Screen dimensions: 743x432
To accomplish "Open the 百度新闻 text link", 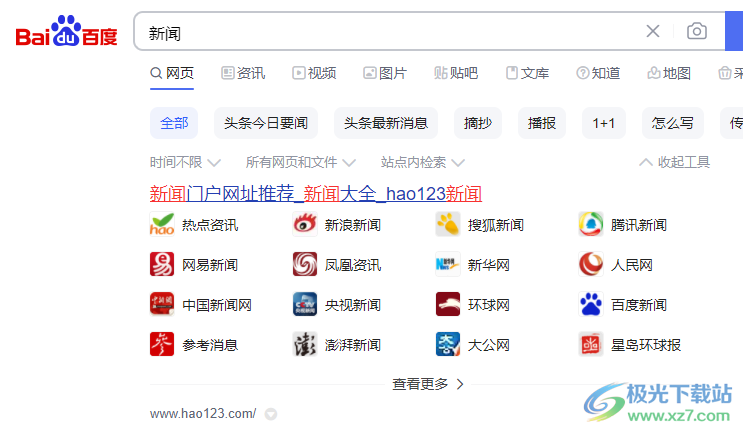I will (x=639, y=305).
